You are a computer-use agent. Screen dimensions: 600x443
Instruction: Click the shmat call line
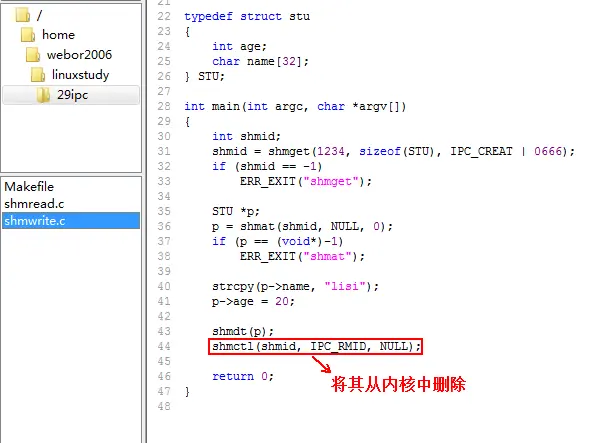click(x=302, y=226)
